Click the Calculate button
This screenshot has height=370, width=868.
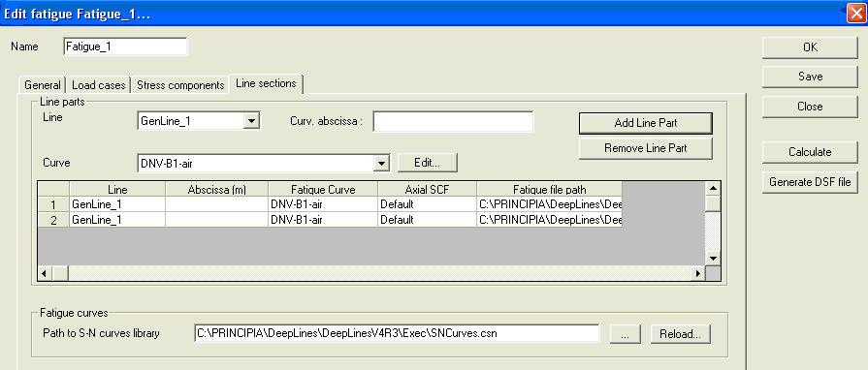click(810, 151)
